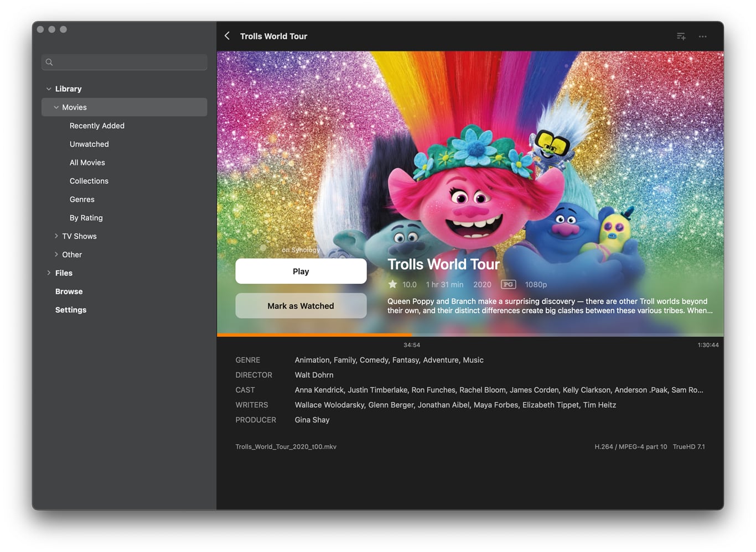
Task: Click the orange playback progress bar
Action: coord(314,335)
